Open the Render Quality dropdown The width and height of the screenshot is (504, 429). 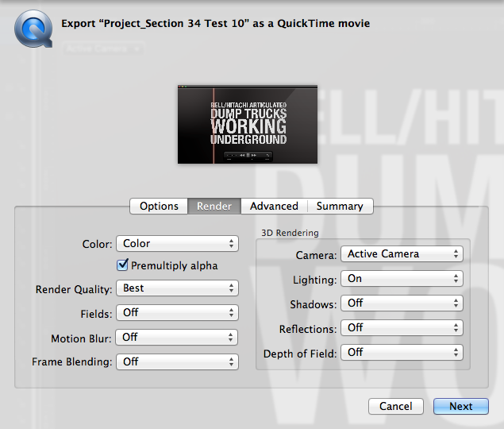[x=177, y=288]
